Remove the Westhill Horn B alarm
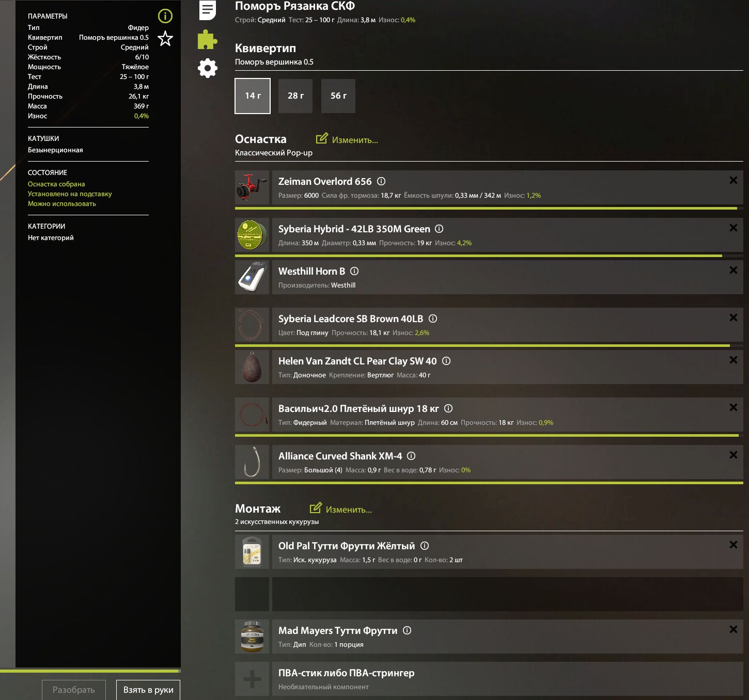749x700 pixels. (733, 270)
